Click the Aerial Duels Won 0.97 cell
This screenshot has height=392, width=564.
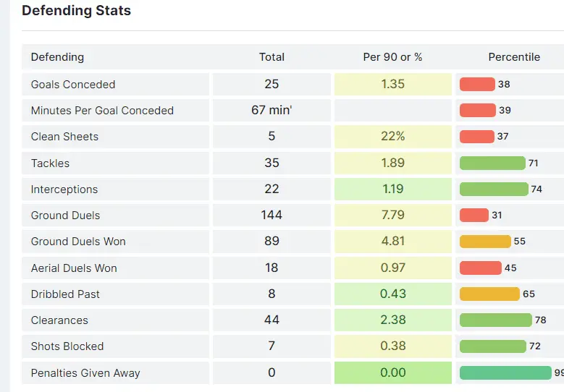pos(392,268)
